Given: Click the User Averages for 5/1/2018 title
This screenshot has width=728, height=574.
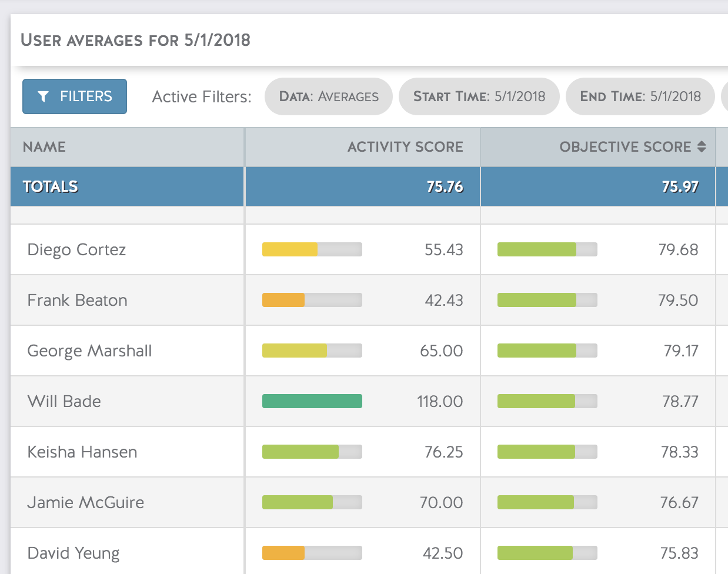Looking at the screenshot, I should 136,40.
